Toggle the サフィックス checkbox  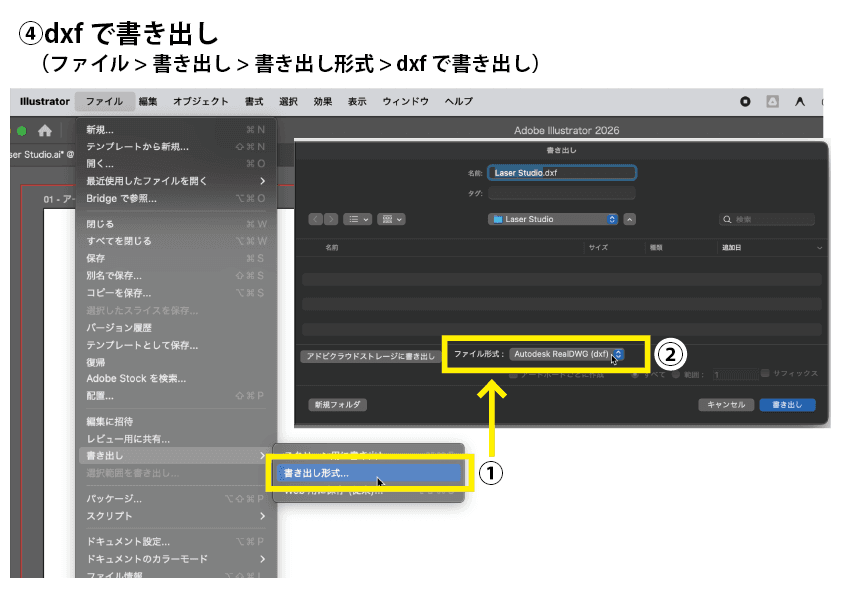[765, 373]
